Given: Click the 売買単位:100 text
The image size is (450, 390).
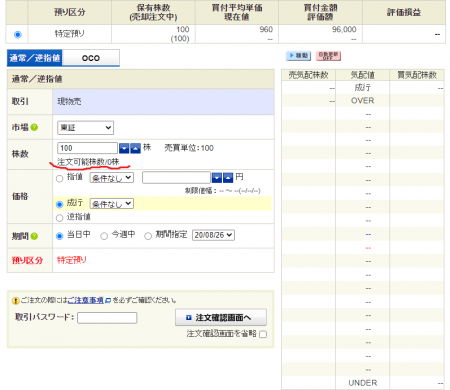Looking at the screenshot, I should 189,148.
